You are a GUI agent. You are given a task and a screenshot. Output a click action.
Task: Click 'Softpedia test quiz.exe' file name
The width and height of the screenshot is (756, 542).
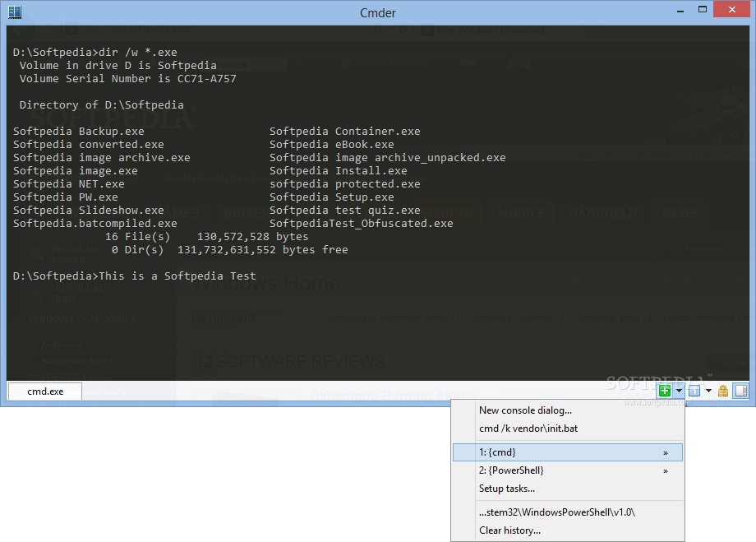point(345,210)
